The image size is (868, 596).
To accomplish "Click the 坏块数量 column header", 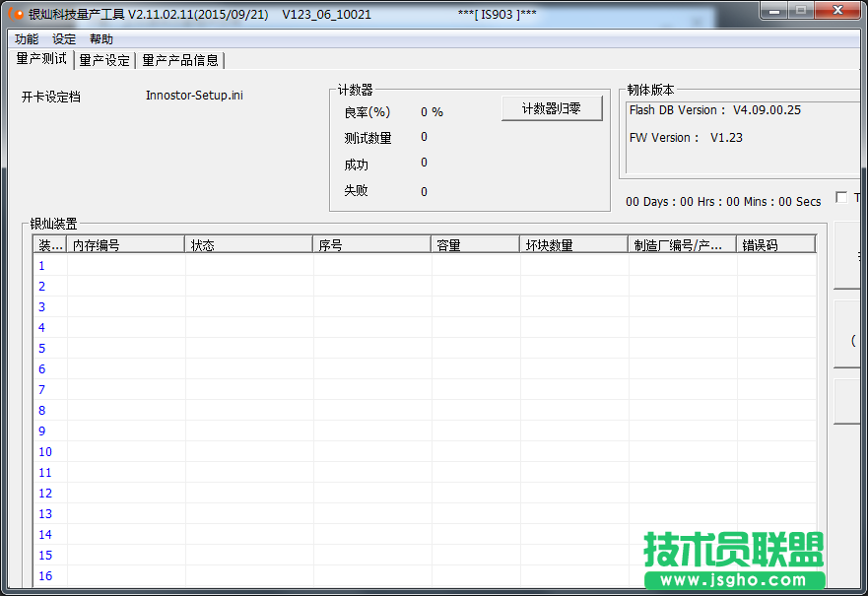I will pos(573,245).
